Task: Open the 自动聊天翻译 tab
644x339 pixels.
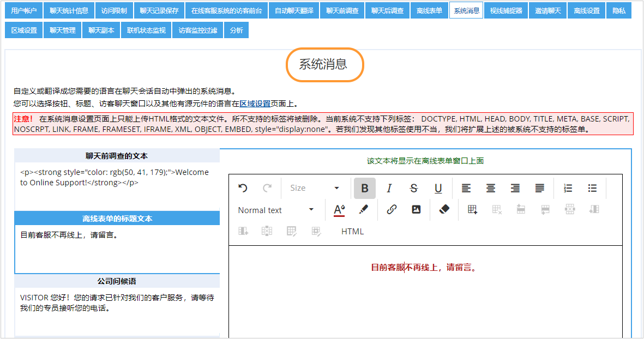Action: [294, 11]
